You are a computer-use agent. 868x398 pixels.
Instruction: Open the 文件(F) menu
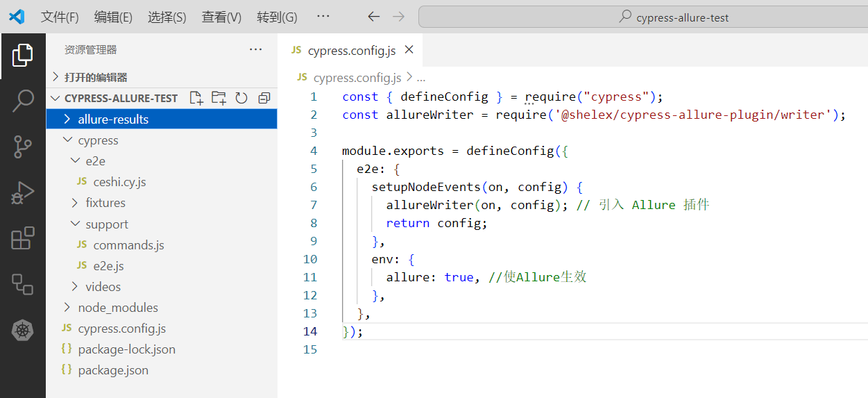60,17
